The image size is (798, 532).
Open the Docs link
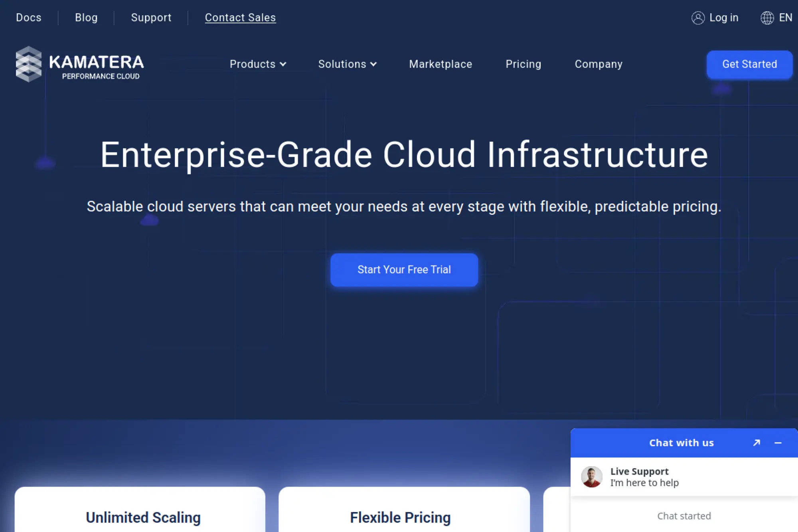tap(29, 18)
